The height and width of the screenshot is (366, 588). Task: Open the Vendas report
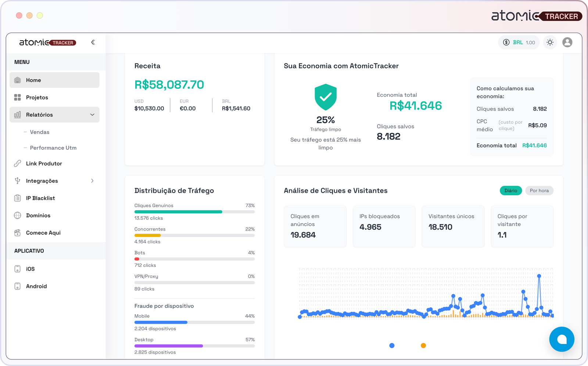[x=40, y=132]
